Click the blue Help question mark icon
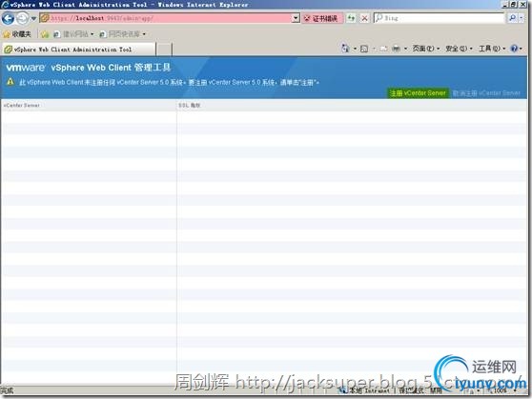This screenshot has width=532, height=399. tap(514, 49)
